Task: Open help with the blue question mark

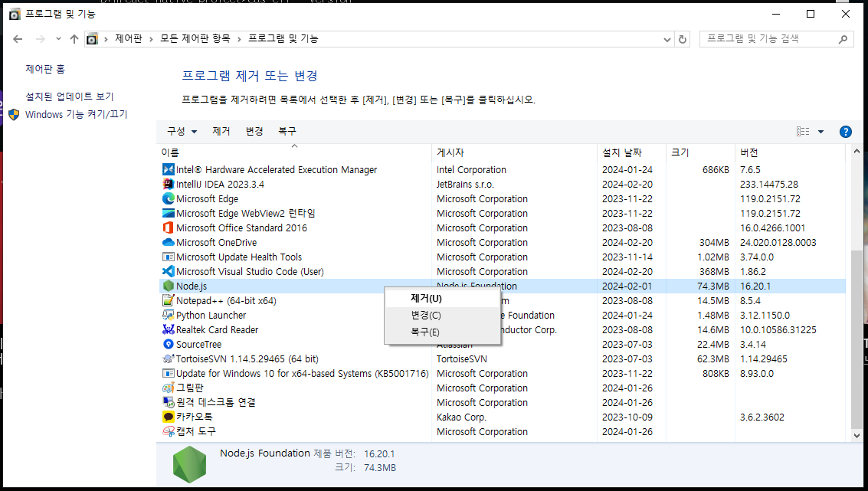Action: (x=845, y=132)
